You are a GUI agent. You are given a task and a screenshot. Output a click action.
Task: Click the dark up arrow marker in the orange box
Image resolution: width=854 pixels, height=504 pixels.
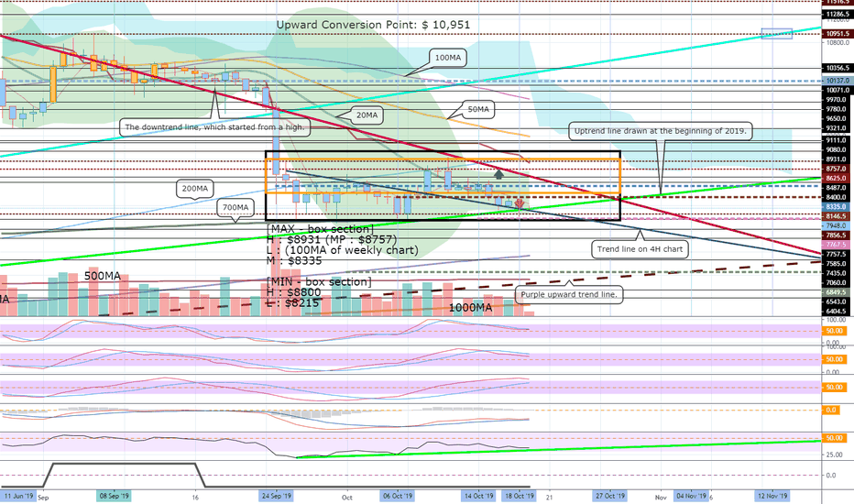tap(498, 174)
